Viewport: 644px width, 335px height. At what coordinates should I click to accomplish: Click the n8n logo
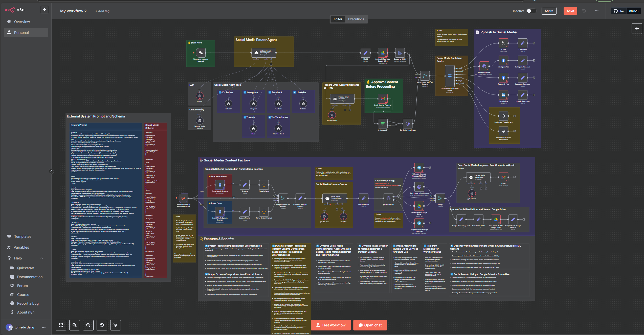[x=15, y=10]
